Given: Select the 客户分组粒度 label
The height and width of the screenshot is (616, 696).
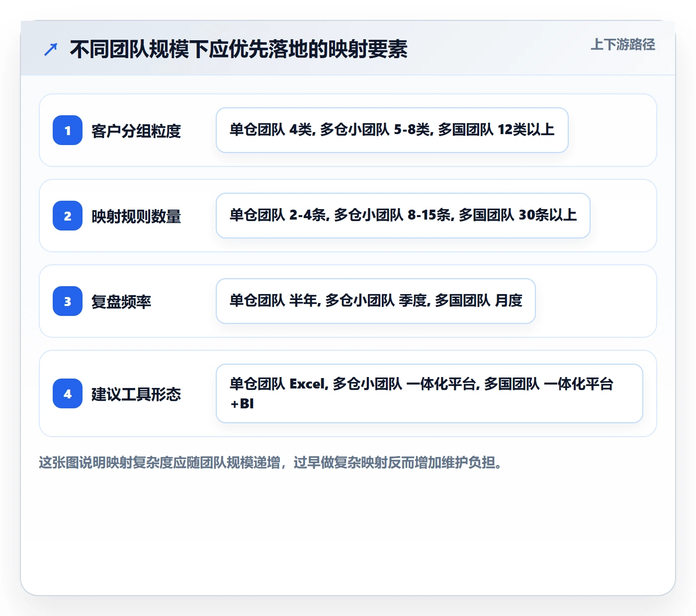Looking at the screenshot, I should [136, 131].
